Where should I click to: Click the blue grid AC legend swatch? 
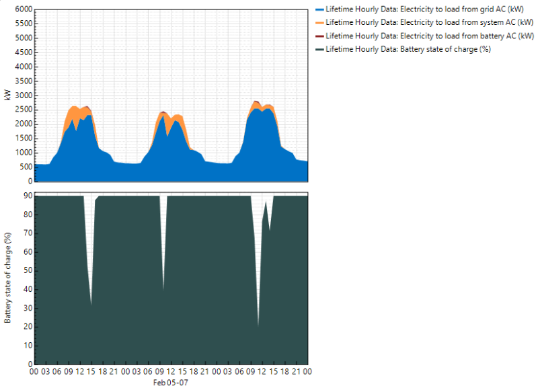coord(319,10)
